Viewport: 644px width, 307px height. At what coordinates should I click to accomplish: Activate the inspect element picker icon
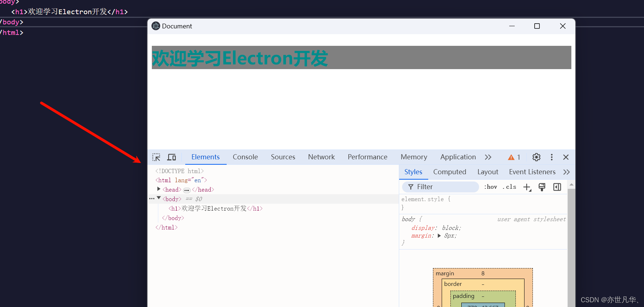[x=156, y=157]
